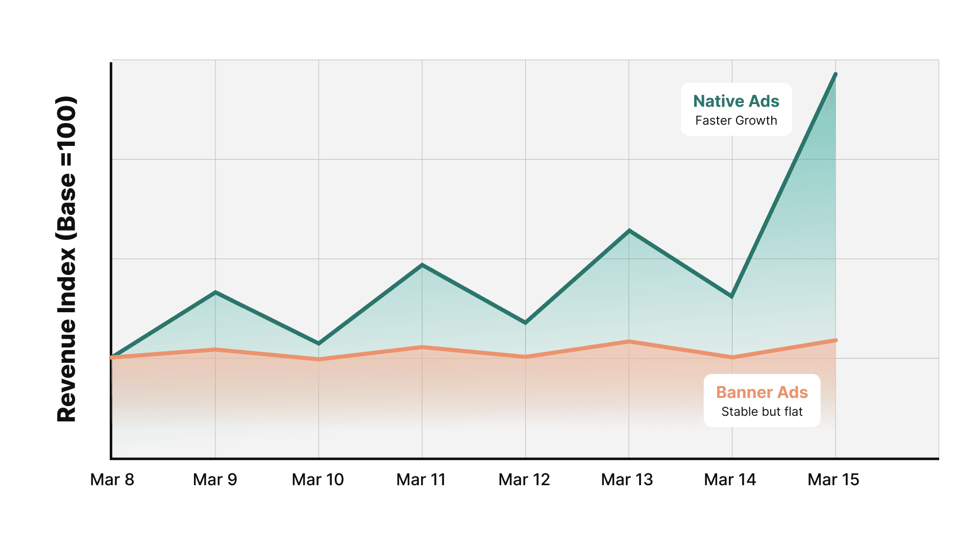Click the Mar 9 axis label
The image size is (980, 551).
pos(216,480)
